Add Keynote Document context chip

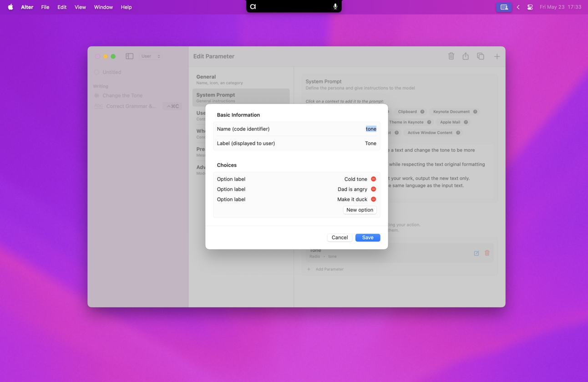click(x=451, y=112)
